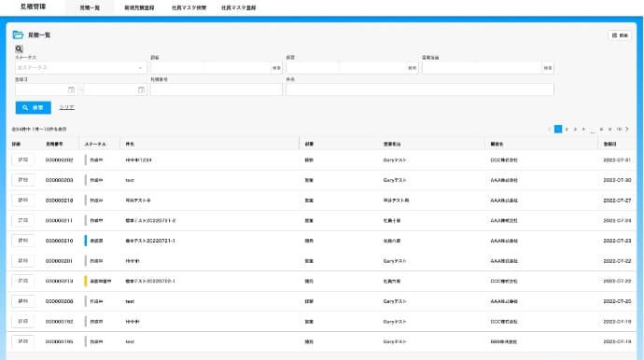The image size is (644, 360).
Task: Click the クリア clear link
Action: point(66,107)
